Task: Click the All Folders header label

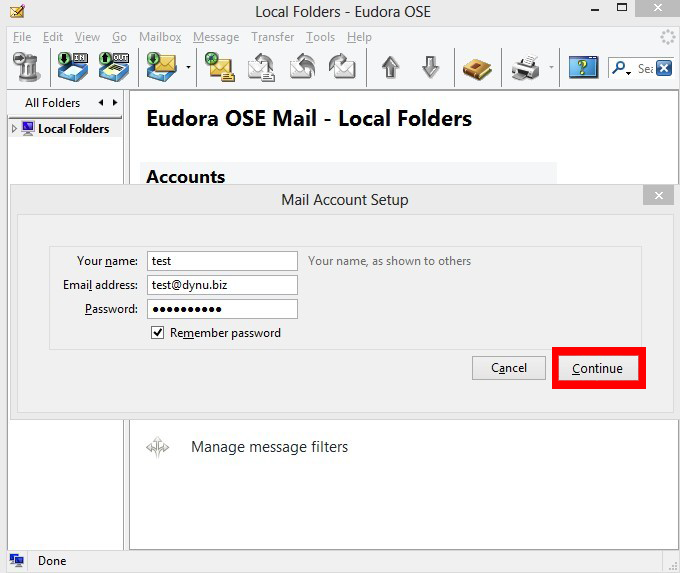Action: click(52, 103)
